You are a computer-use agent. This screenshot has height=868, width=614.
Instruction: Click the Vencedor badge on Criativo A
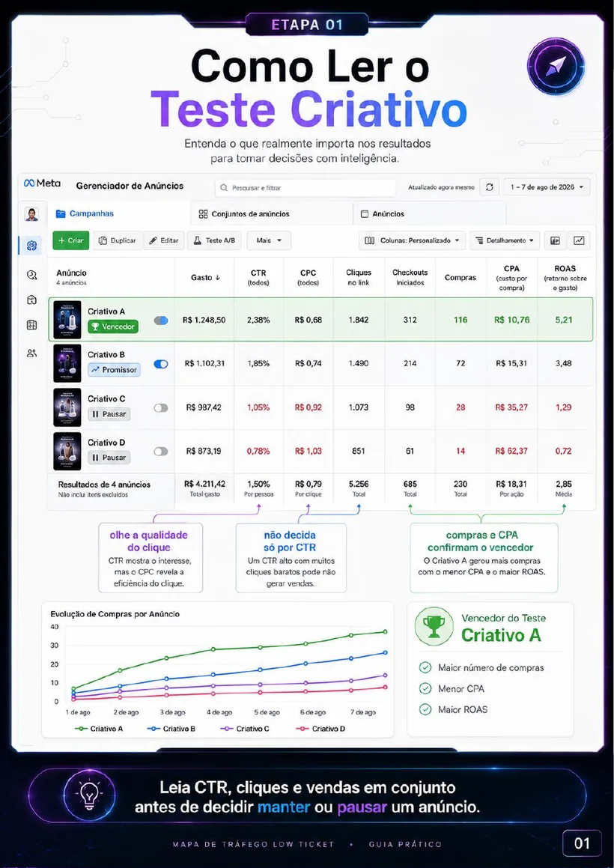tap(113, 327)
